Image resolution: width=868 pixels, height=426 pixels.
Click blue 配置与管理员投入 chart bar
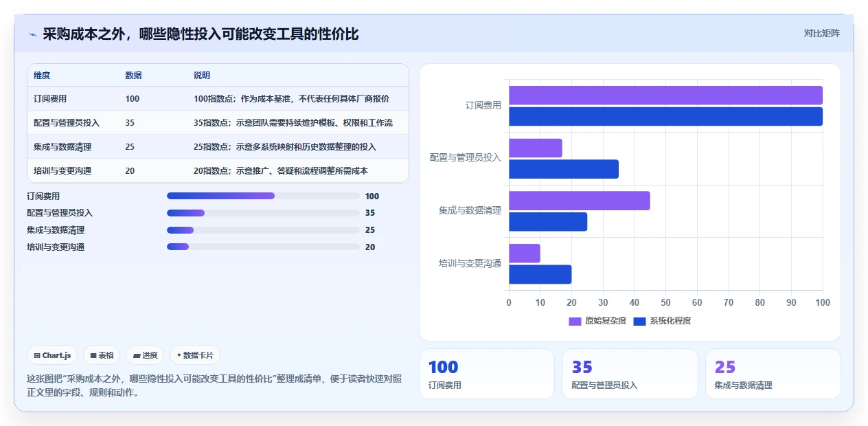point(564,169)
